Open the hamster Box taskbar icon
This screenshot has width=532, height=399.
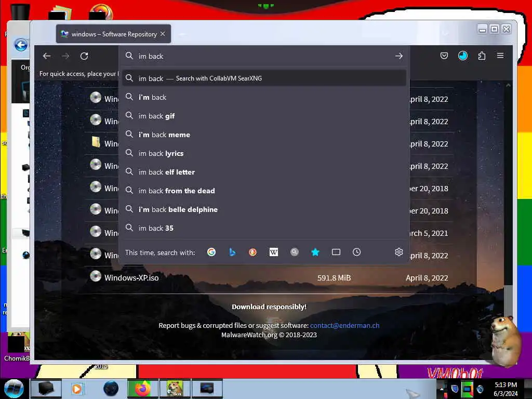[175, 389]
